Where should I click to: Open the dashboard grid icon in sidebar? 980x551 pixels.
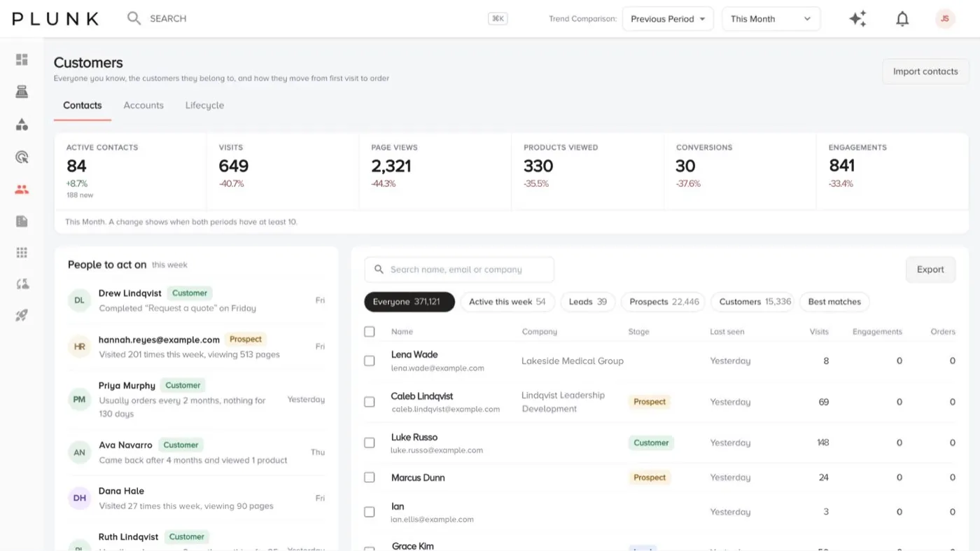[22, 60]
